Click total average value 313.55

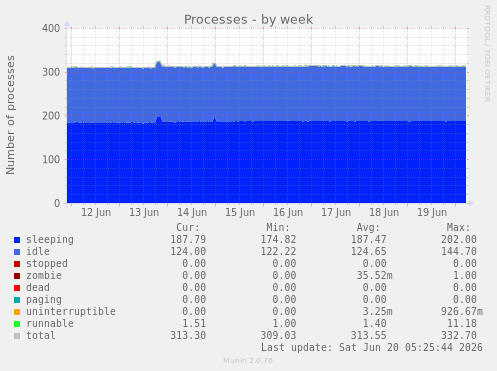coord(368,335)
